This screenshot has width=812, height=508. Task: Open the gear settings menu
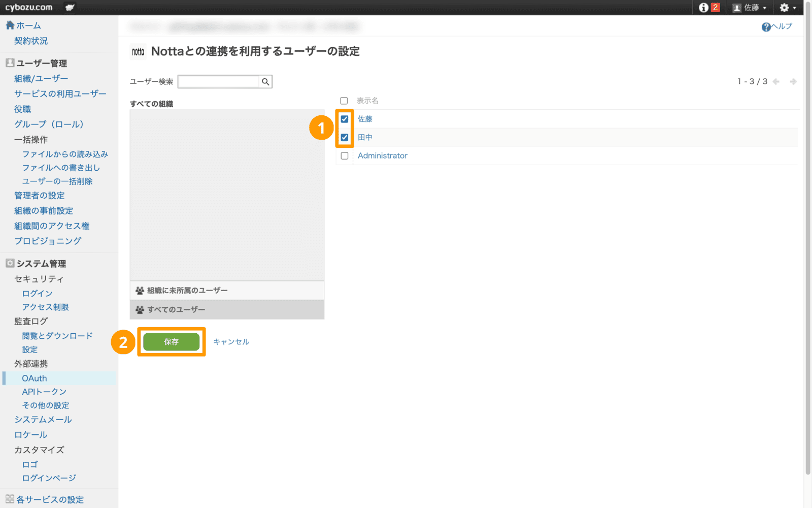tap(788, 8)
